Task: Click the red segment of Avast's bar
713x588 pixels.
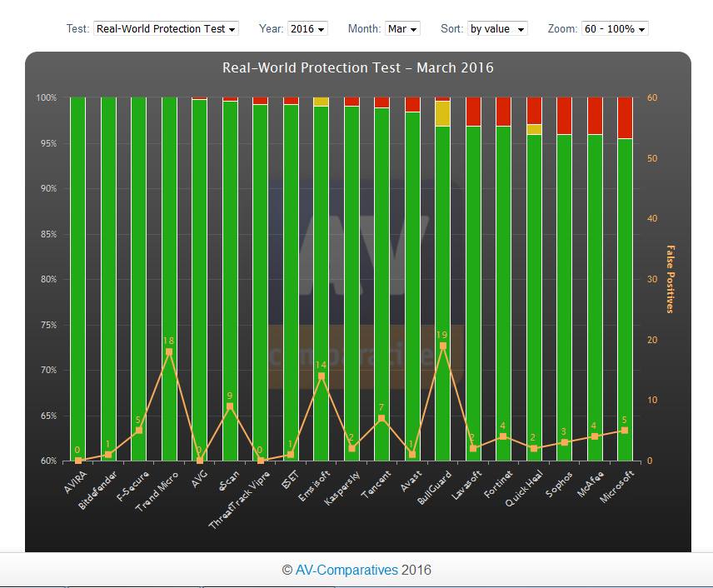Action: (412, 105)
